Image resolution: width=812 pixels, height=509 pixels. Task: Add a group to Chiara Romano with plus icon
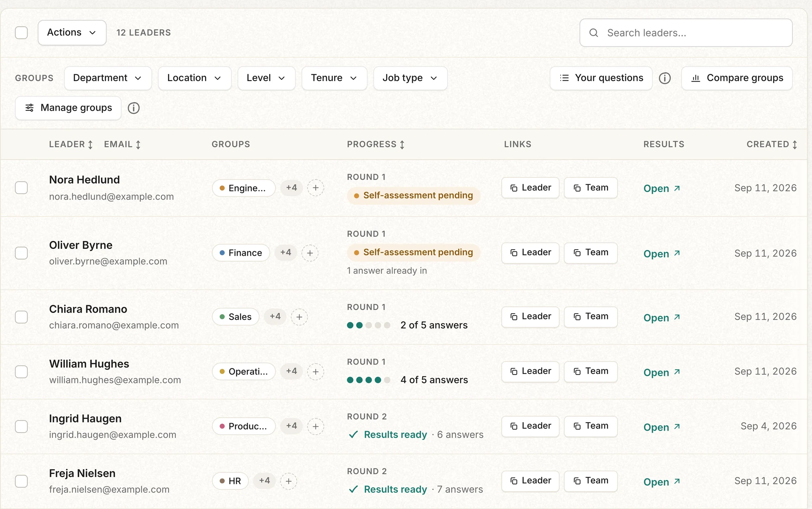pos(299,317)
